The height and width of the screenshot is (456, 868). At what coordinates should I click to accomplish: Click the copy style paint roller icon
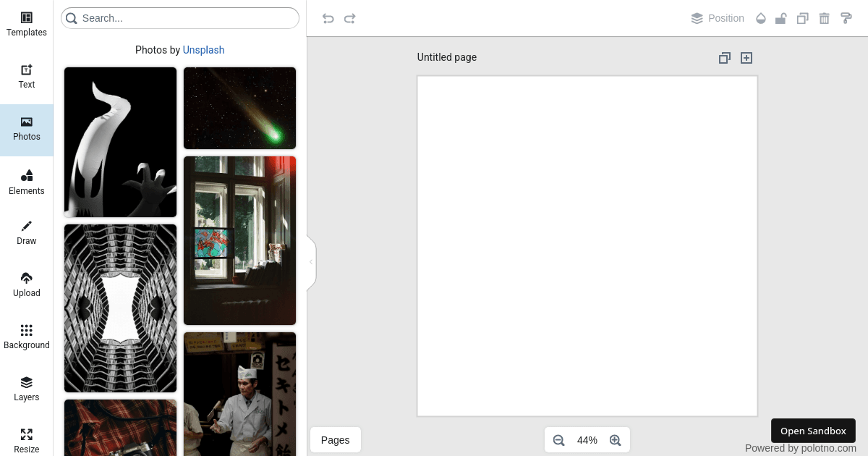tap(846, 18)
